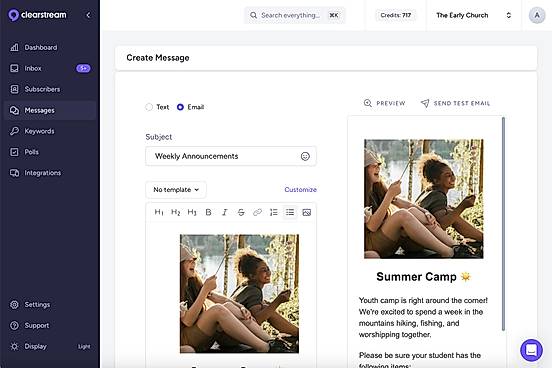Viewport: 552px width, 368px height.
Task: Click the search magnifier icon
Action: pyautogui.click(x=253, y=15)
